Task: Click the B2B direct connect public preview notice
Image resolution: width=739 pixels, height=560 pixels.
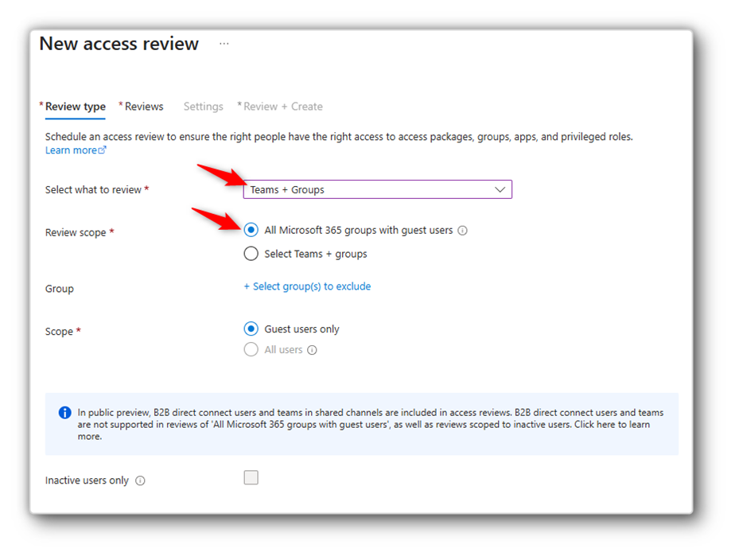Action: [362, 424]
